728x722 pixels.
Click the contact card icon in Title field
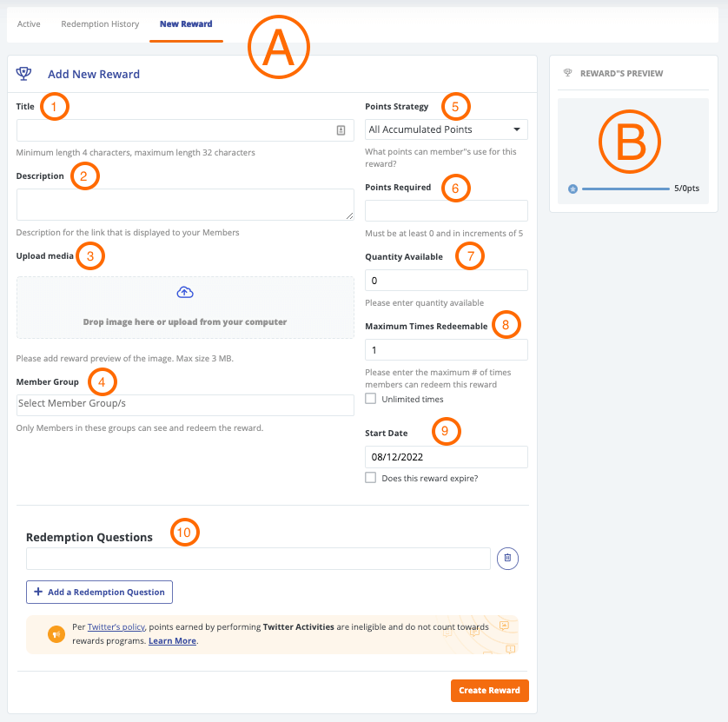click(x=341, y=130)
